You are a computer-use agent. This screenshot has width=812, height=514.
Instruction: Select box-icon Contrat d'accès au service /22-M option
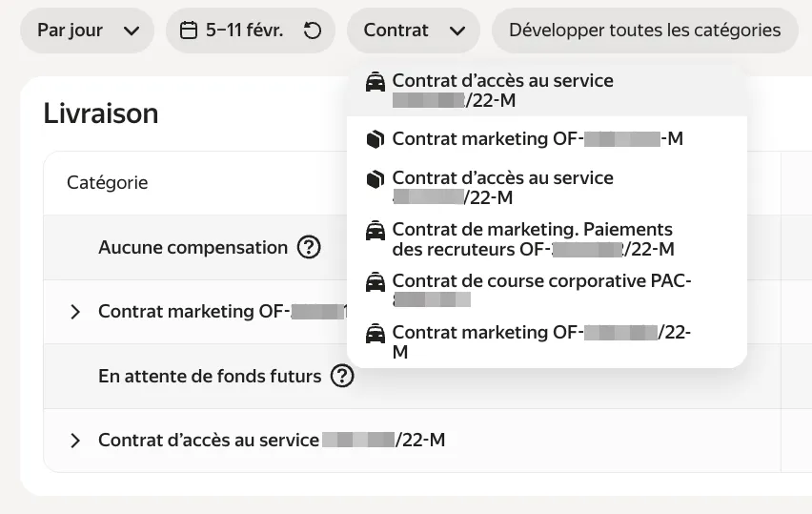[x=547, y=188]
